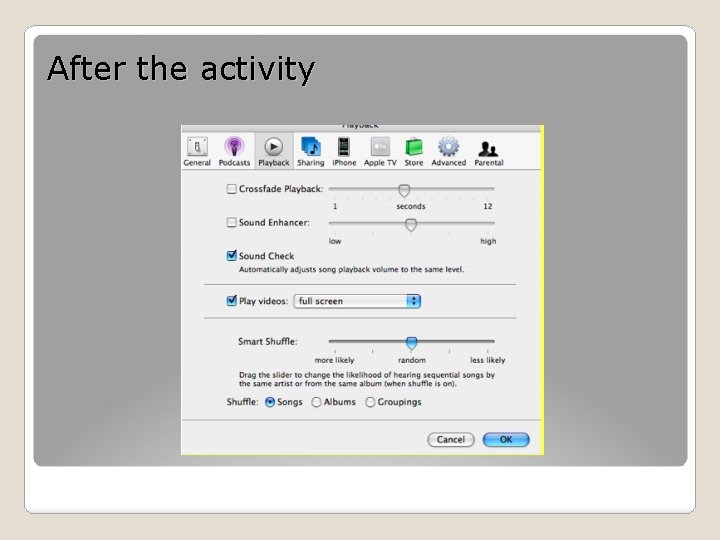Click the Smart Shuffle slider thumb
This screenshot has height=540, width=720.
coord(412,343)
